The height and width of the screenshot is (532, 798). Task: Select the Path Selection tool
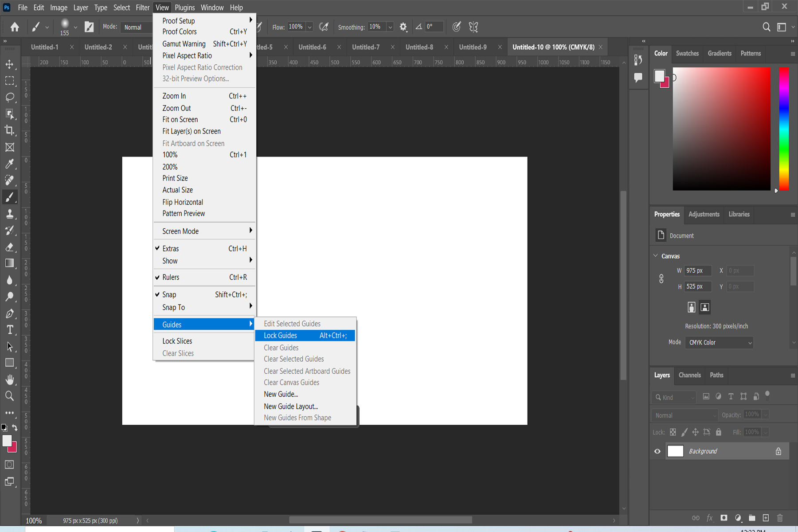[x=9, y=346]
